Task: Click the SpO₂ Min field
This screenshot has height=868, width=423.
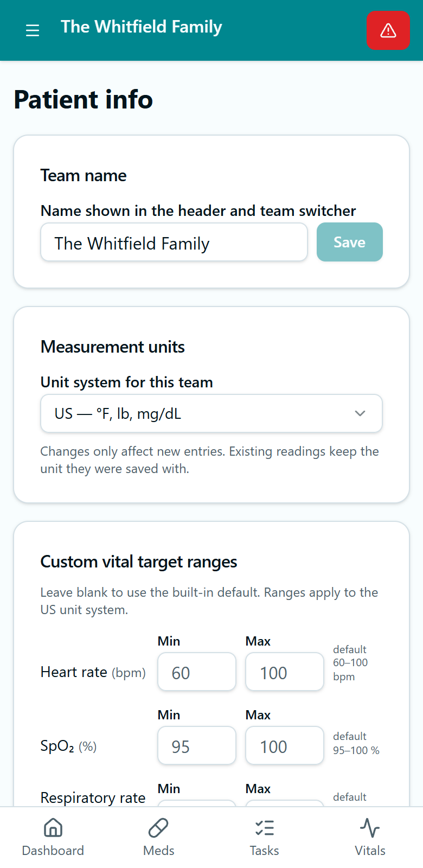Action: pyautogui.click(x=197, y=745)
